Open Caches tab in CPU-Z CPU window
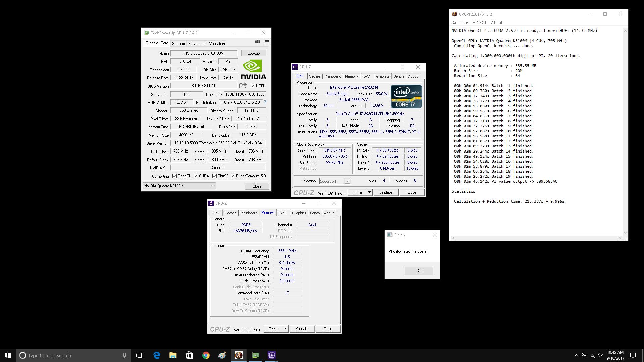Image resolution: width=644 pixels, height=362 pixels. tap(314, 76)
